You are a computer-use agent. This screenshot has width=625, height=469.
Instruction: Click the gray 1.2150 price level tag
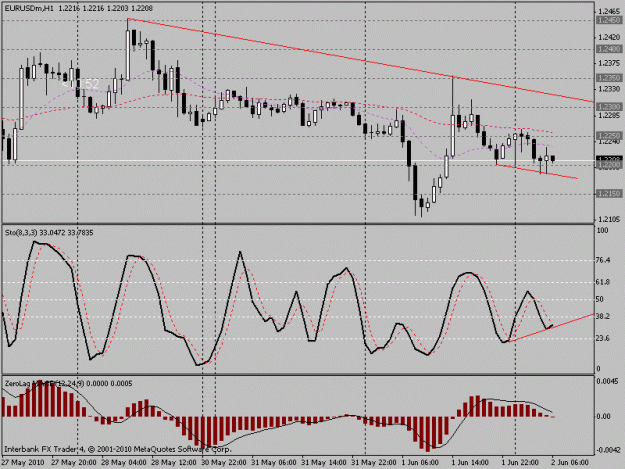(x=609, y=194)
